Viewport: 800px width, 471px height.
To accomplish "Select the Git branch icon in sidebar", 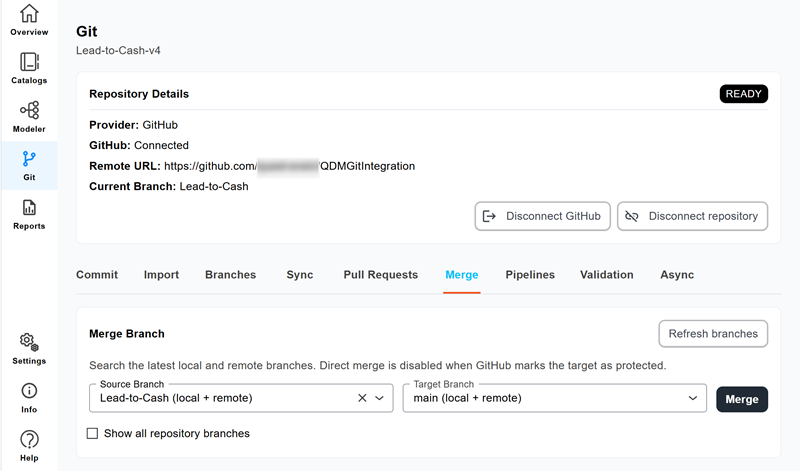I will tap(29, 159).
